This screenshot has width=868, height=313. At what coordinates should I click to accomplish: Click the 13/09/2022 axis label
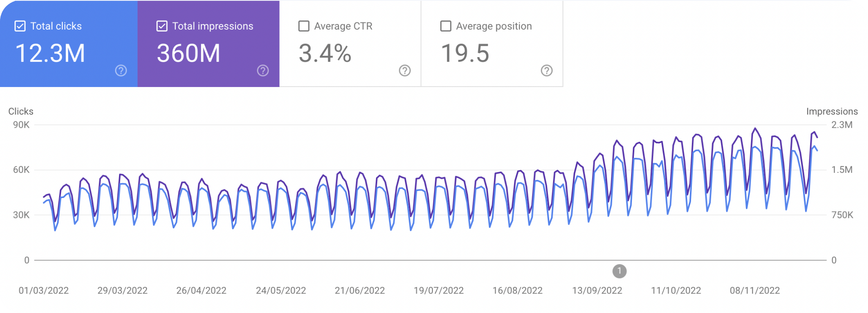click(x=598, y=290)
